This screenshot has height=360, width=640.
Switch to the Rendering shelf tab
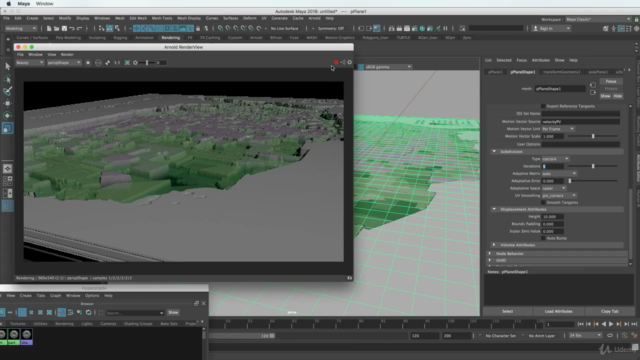point(171,38)
